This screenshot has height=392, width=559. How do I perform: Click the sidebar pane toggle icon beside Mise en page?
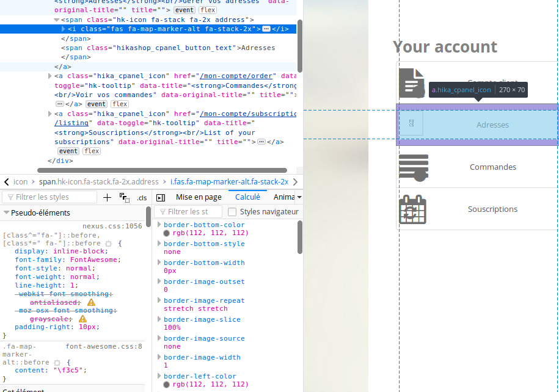tap(161, 197)
